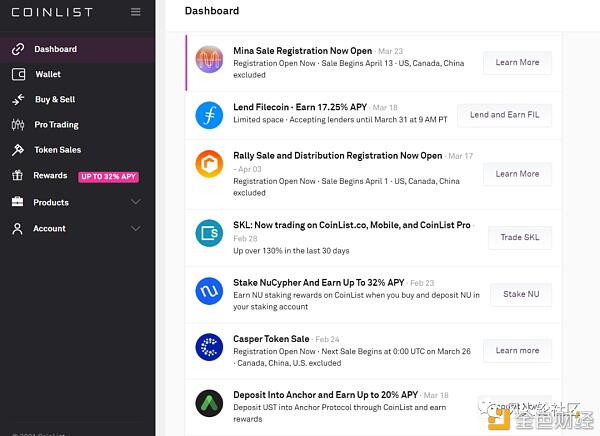Screen dimensions: 600x436
Task: Open Lend Filecoin Earn 17.25% APY title
Action: [x=300, y=107]
